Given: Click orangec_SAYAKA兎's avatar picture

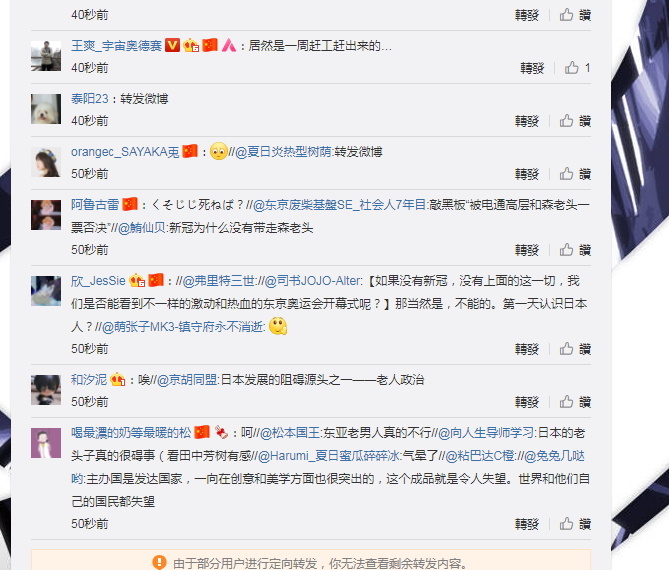Looking at the screenshot, I should (46, 162).
